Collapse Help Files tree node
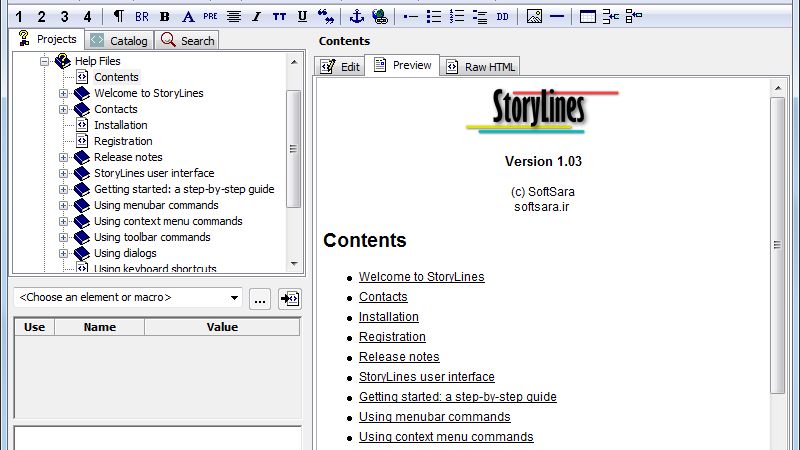The image size is (800, 450). click(x=44, y=61)
